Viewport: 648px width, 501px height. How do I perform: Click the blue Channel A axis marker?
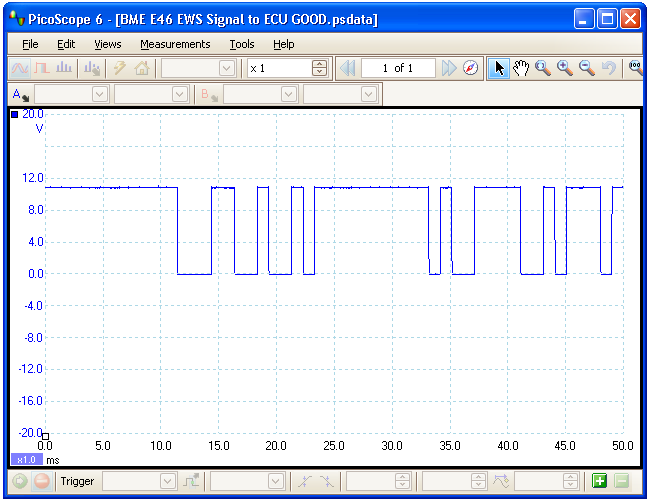[14, 115]
